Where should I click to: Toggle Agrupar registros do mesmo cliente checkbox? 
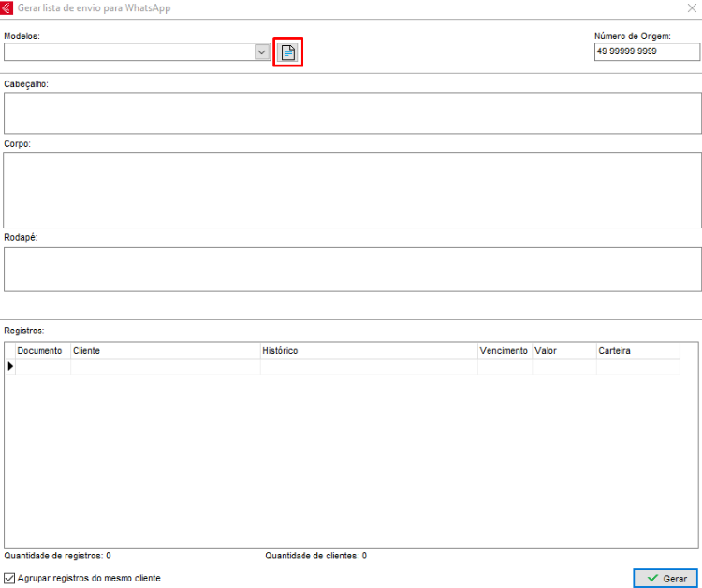pyautogui.click(x=10, y=579)
